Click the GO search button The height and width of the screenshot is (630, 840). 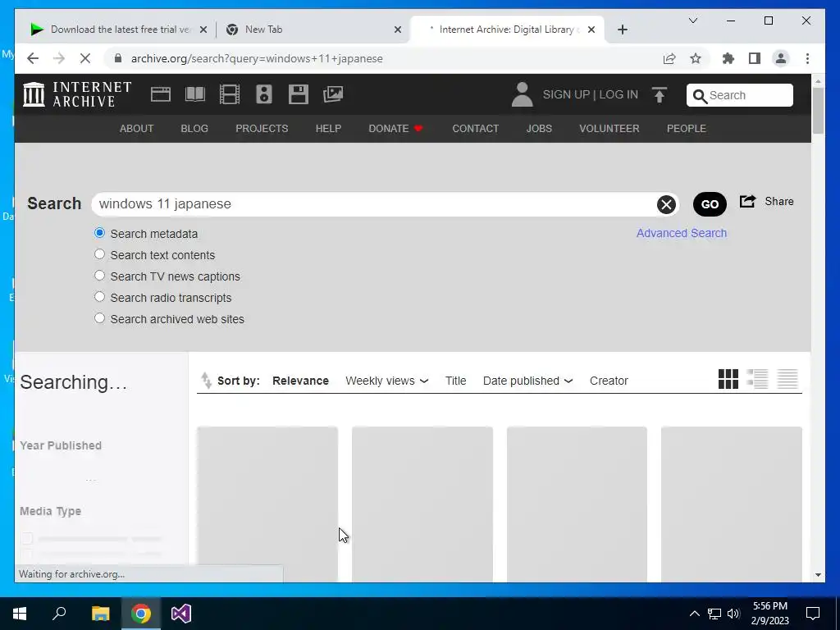point(710,204)
